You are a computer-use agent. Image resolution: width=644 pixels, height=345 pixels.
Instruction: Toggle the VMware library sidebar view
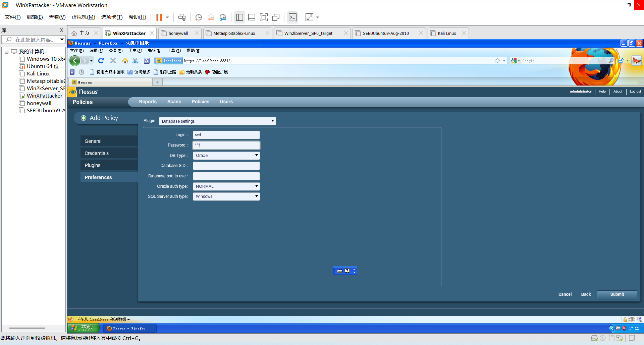point(239,17)
